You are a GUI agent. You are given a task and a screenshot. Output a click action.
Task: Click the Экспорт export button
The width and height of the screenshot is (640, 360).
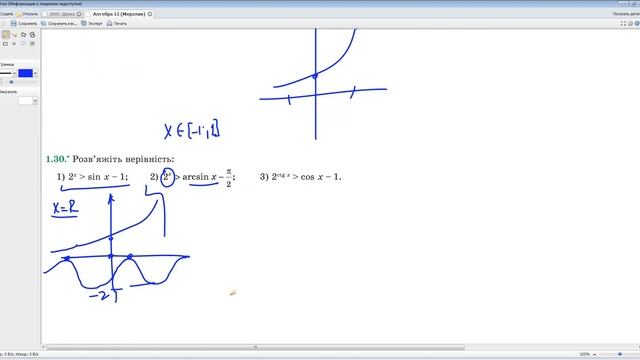(x=92, y=24)
